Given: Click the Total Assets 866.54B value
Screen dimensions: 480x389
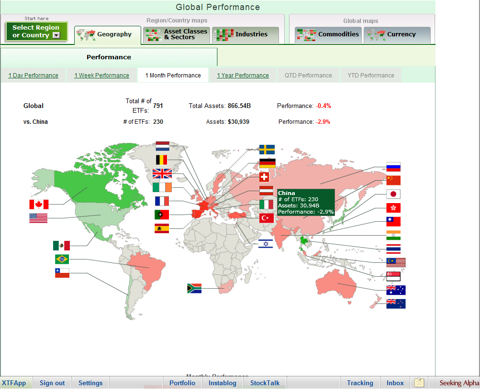Looking at the screenshot, I should coord(239,106).
